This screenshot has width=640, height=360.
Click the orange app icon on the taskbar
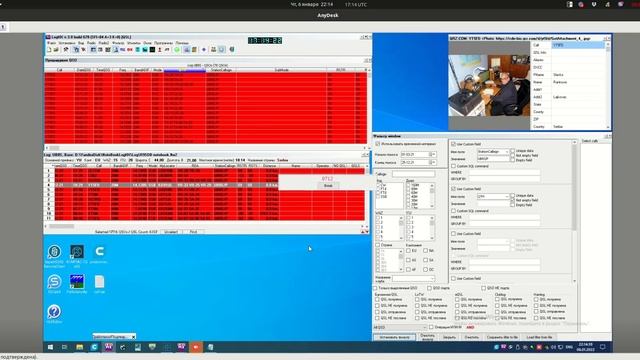pyautogui.click(x=196, y=347)
